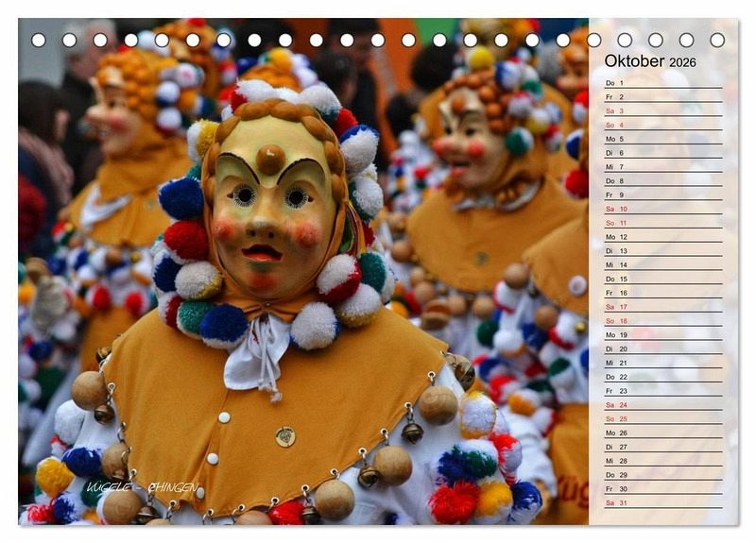
Task: Select Friday Fr 30 calendar row
Action: tap(661, 488)
